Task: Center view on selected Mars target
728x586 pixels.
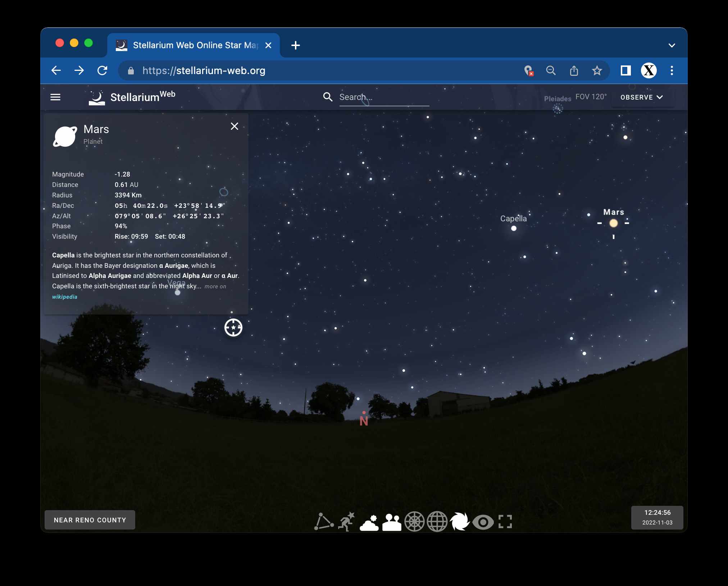Action: click(x=233, y=328)
